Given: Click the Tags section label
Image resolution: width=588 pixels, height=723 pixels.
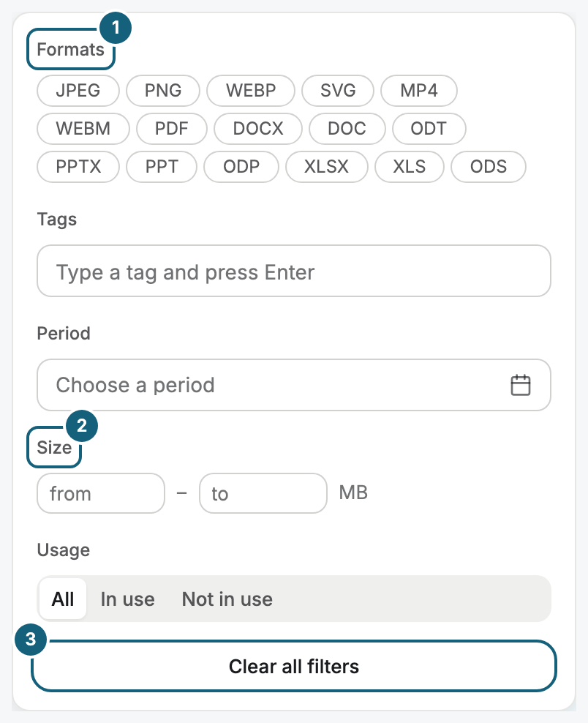Looking at the screenshot, I should (x=57, y=220).
